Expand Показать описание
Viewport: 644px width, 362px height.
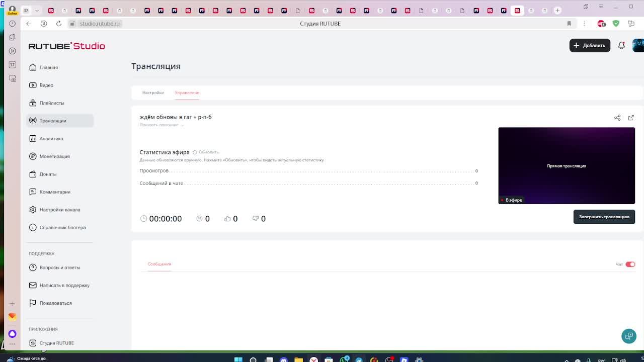[162, 125]
